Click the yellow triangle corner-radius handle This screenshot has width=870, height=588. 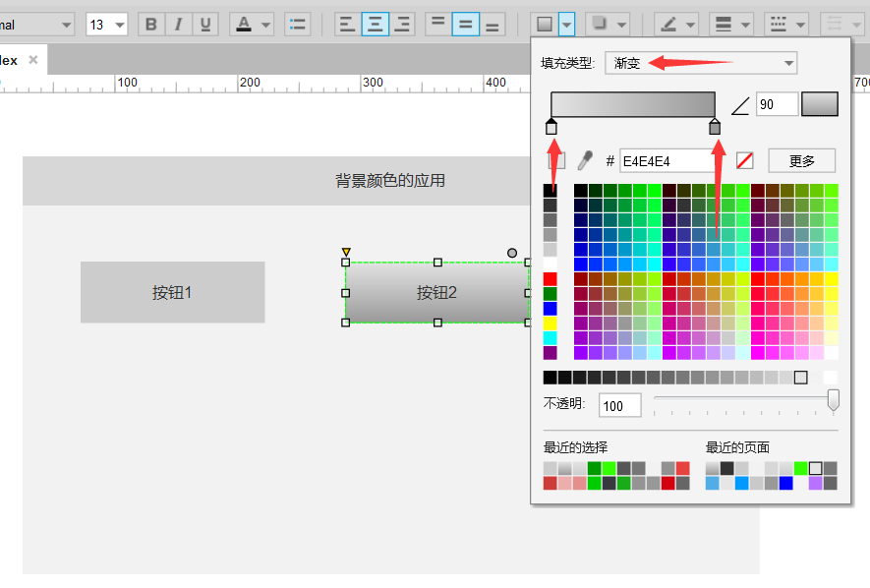click(346, 252)
